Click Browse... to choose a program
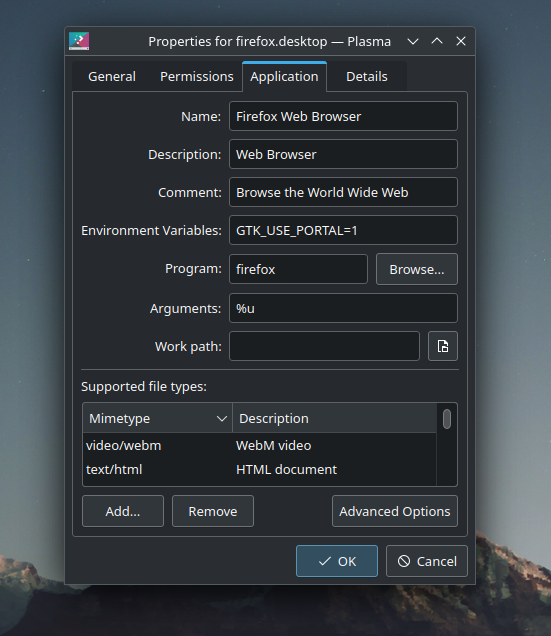The height and width of the screenshot is (636, 551). click(x=417, y=269)
